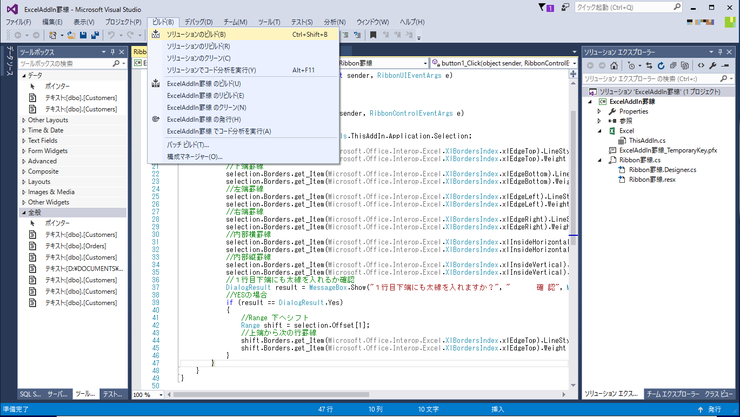Expand the Images & Media toolbox group
This screenshot has width=740, height=417.
click(24, 192)
